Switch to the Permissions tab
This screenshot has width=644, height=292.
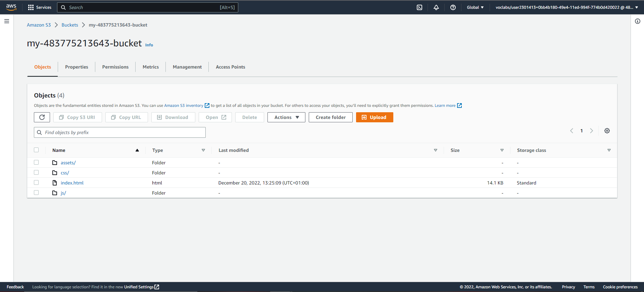click(115, 67)
